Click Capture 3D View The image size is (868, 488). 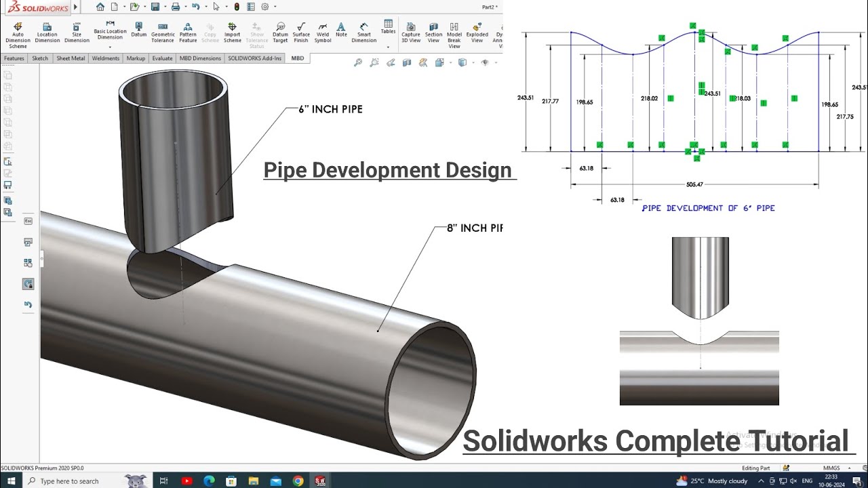pyautogui.click(x=411, y=33)
